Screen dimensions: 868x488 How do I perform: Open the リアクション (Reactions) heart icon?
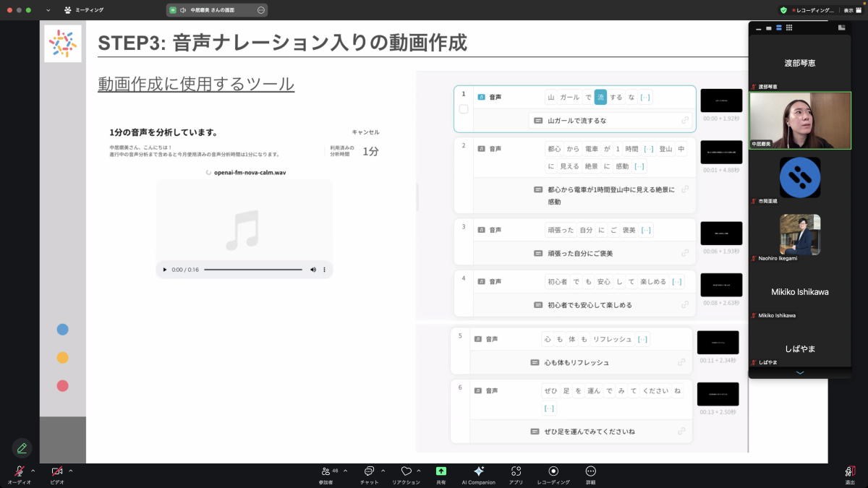tap(406, 471)
